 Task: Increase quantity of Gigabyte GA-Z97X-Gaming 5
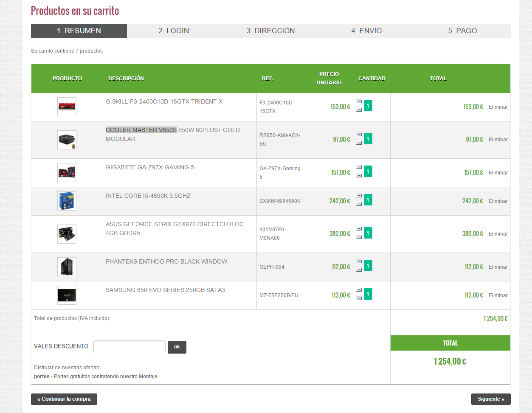pos(359,167)
